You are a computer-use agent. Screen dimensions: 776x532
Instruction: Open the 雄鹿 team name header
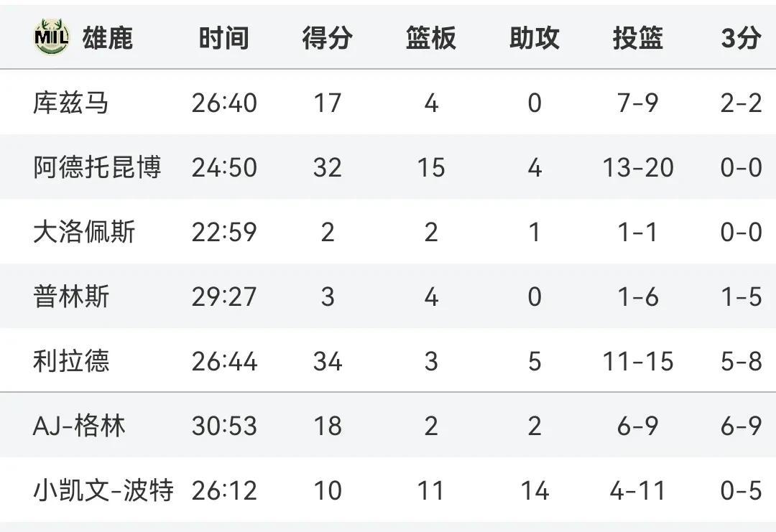pyautogui.click(x=107, y=38)
